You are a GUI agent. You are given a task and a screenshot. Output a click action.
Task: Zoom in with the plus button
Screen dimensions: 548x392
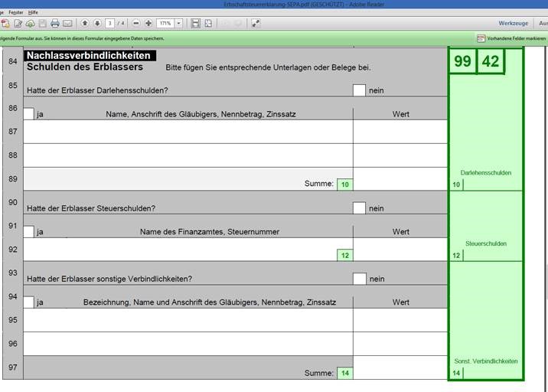tap(148, 24)
